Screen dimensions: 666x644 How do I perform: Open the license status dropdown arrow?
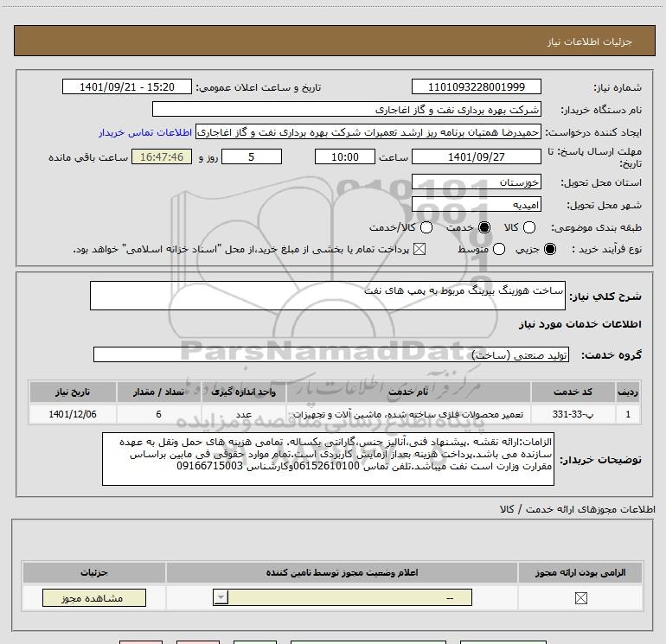point(221,597)
